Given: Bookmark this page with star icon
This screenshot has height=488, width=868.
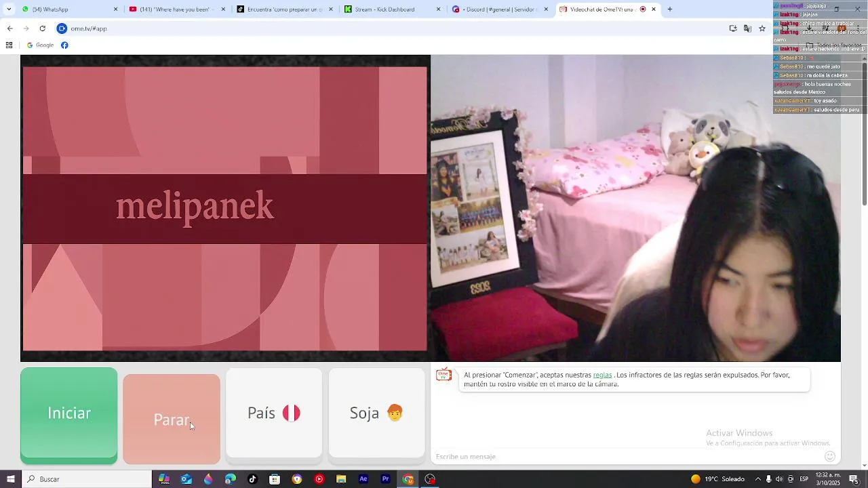Looking at the screenshot, I should (x=762, y=28).
